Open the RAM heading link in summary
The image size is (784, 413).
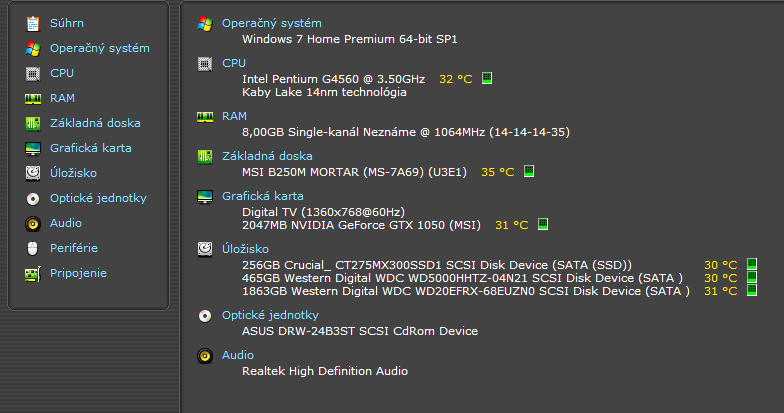coord(234,116)
